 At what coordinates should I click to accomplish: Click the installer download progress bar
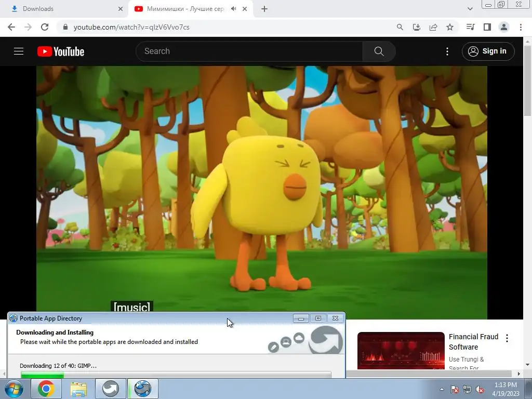tap(176, 375)
